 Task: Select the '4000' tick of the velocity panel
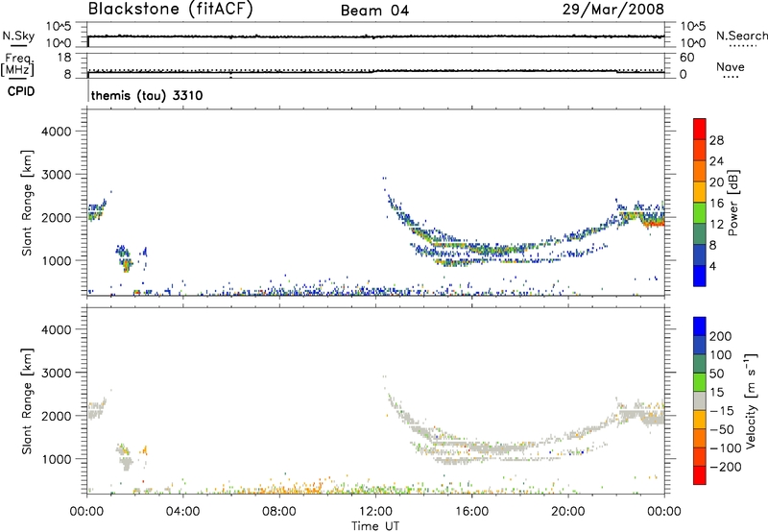click(x=57, y=329)
